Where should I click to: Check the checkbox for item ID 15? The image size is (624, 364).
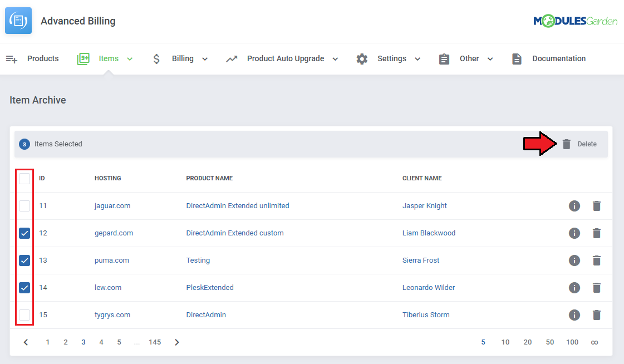[24, 315]
